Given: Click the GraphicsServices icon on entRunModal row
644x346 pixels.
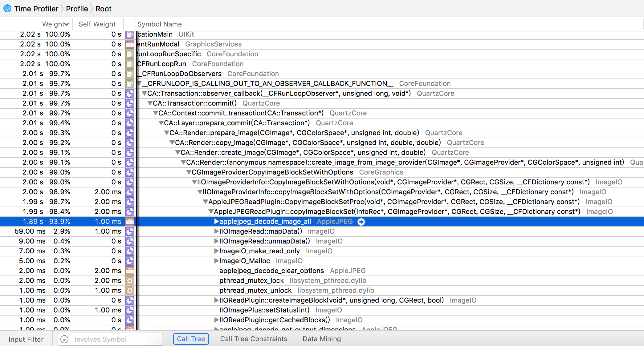Looking at the screenshot, I should click(130, 44).
